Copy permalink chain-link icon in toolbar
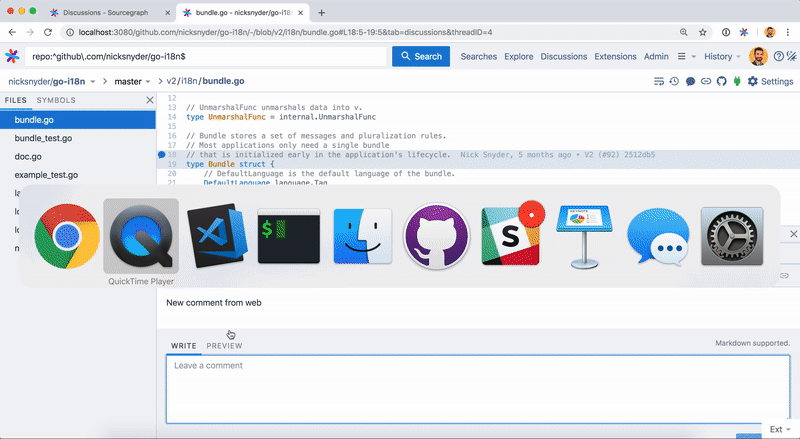 coord(706,81)
